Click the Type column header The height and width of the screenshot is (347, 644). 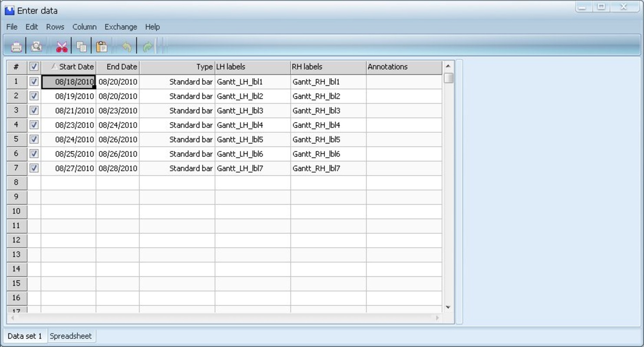click(177, 67)
